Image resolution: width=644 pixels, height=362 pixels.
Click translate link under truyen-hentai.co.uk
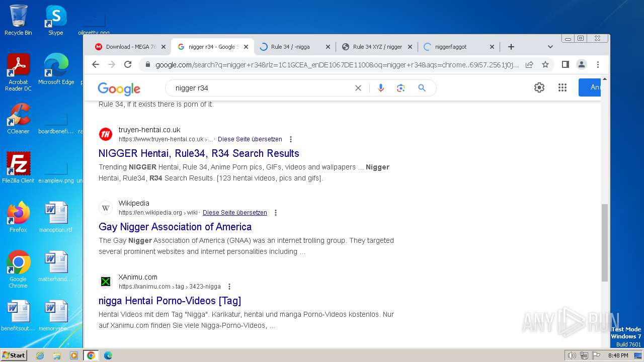(x=250, y=139)
